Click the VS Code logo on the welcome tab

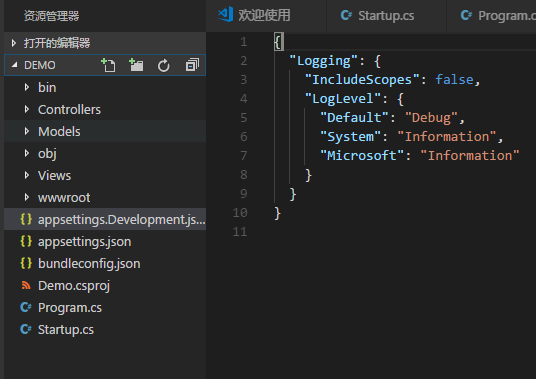pyautogui.click(x=226, y=14)
